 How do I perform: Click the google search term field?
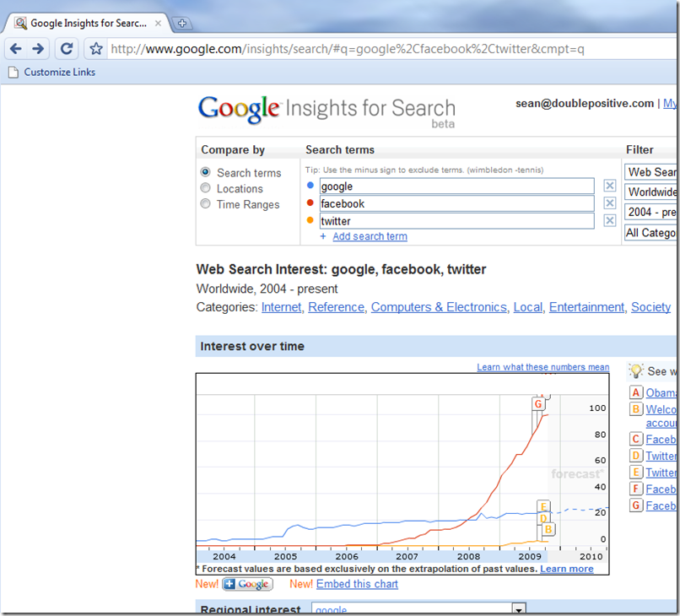click(x=457, y=186)
